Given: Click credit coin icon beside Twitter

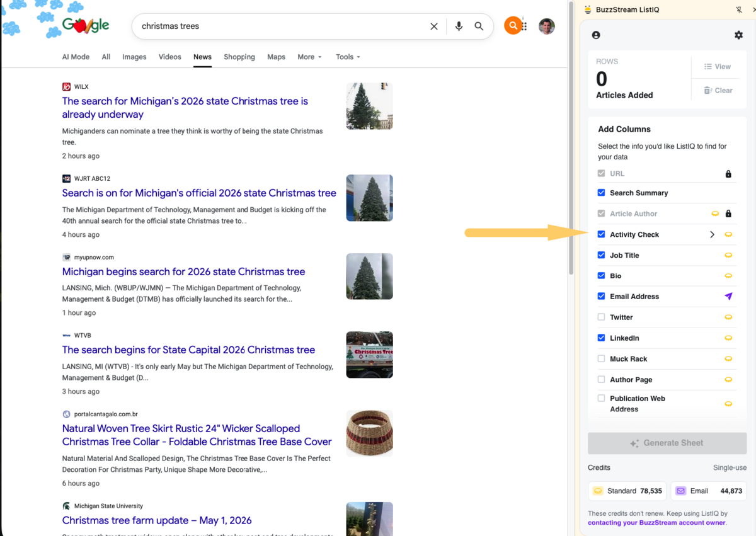Looking at the screenshot, I should [x=728, y=317].
